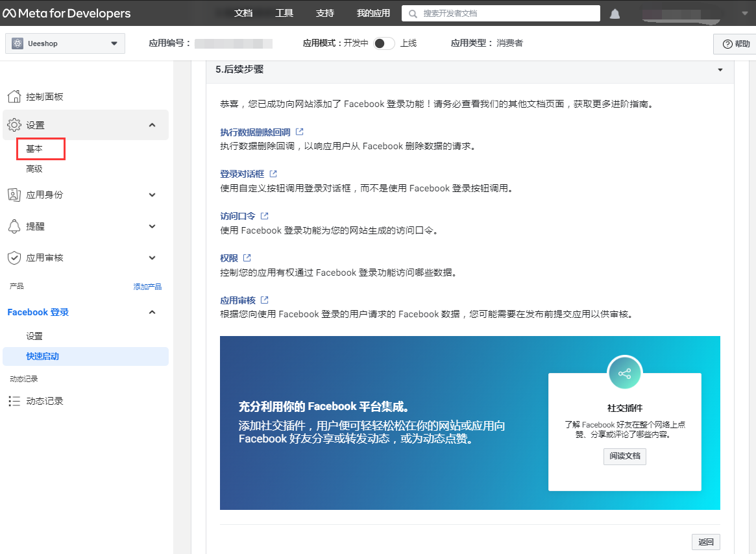Collapse the 5.后续步骤 panel
Screen dimensions: 756x554
(720, 70)
